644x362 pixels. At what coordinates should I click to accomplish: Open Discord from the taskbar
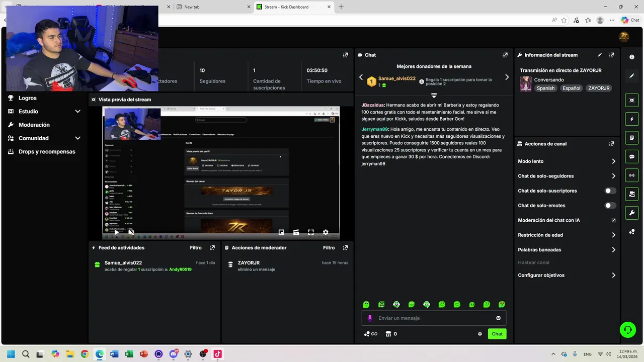coord(174,354)
